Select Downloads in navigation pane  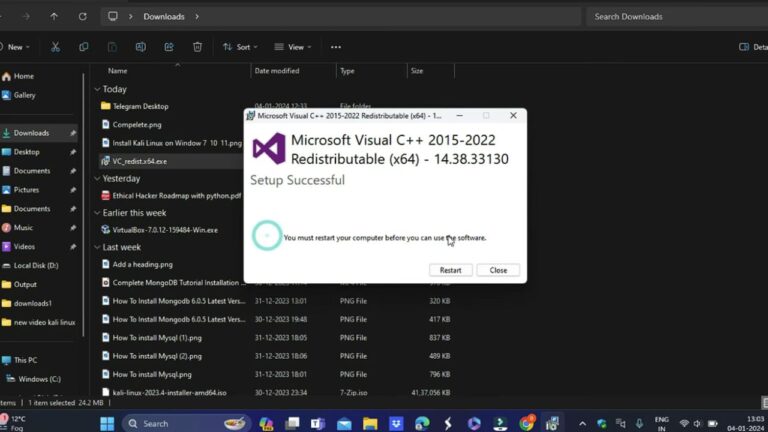point(39,133)
